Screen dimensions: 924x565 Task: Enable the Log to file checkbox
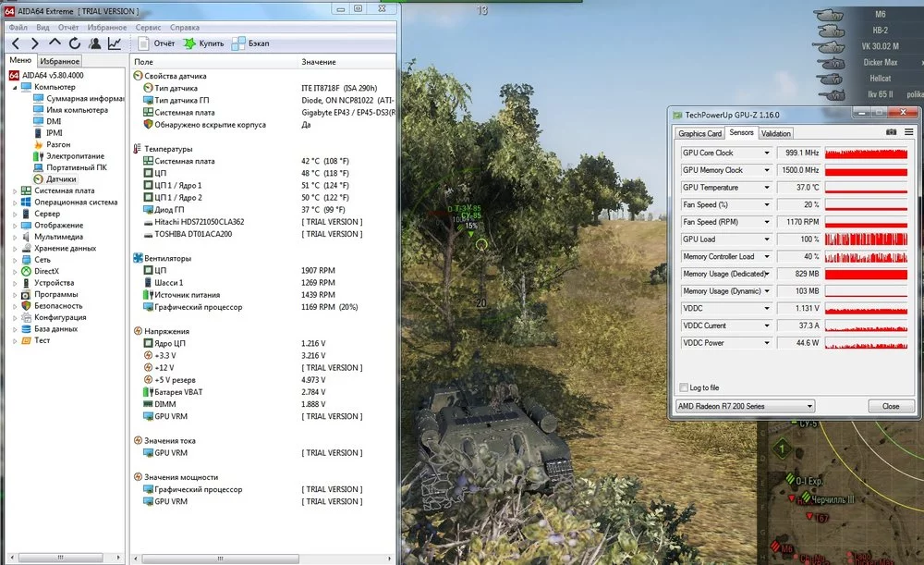point(684,387)
